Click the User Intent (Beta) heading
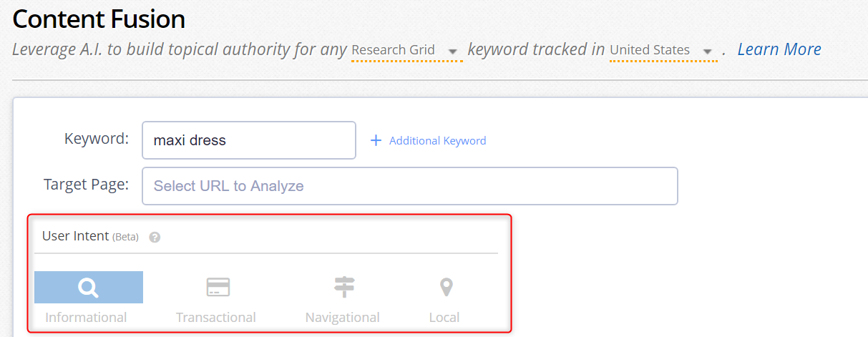 pyautogui.click(x=90, y=236)
